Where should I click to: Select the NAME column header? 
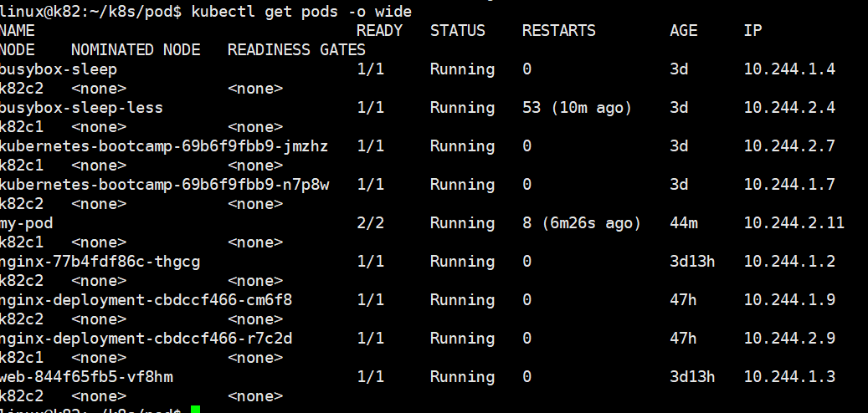pos(18,30)
